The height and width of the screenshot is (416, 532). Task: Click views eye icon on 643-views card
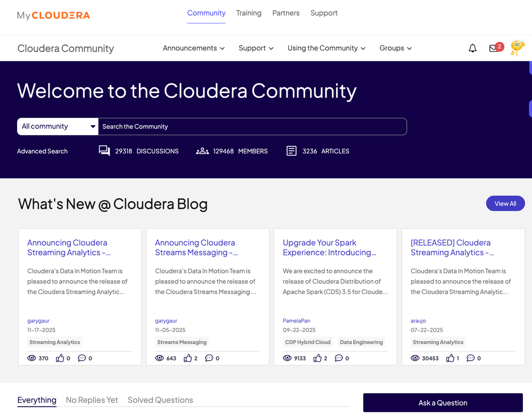[x=159, y=358]
